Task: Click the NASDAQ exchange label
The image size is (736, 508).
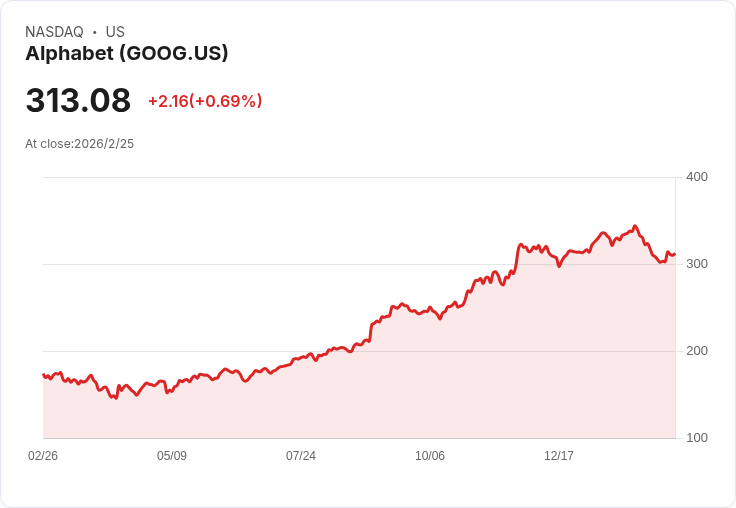Action: 54,32
